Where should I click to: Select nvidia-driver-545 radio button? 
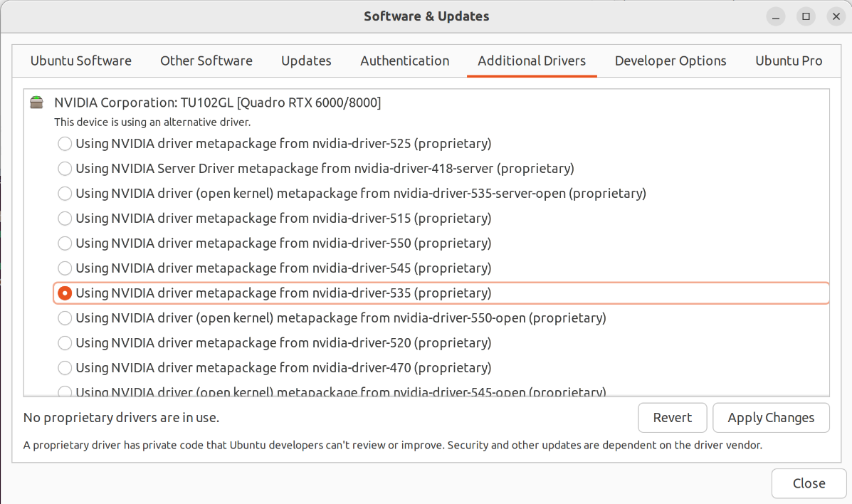pyautogui.click(x=65, y=268)
